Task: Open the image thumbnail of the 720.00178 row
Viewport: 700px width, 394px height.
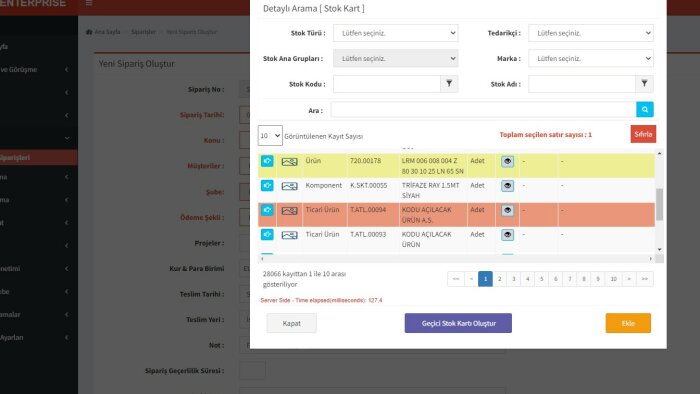Action: 289,162
